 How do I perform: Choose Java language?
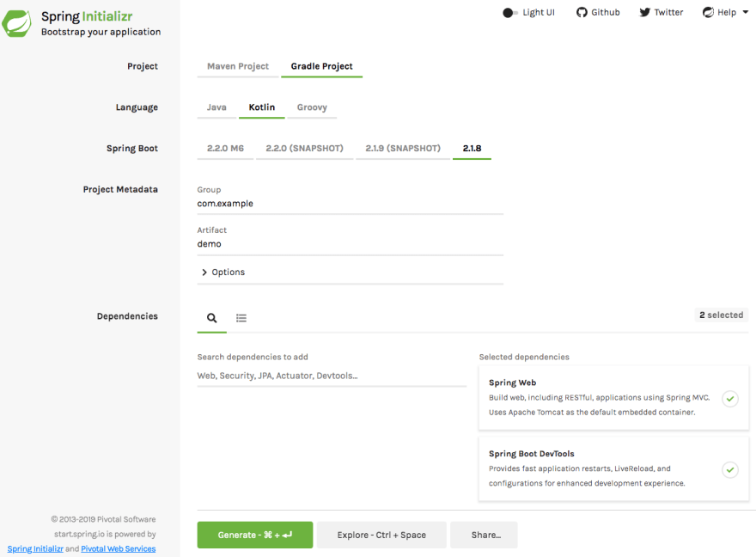(x=216, y=107)
